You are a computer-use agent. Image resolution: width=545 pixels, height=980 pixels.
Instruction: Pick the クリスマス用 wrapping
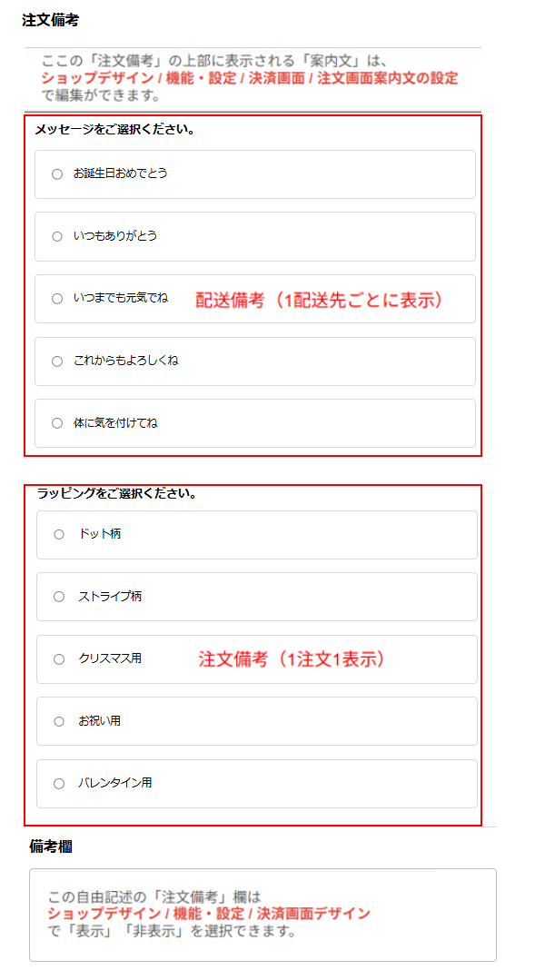(59, 658)
